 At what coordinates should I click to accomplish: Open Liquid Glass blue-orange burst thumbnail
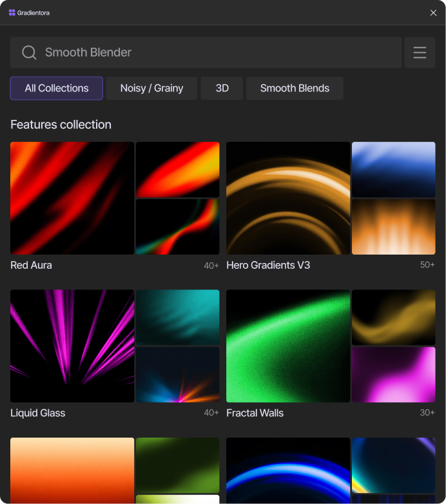[x=178, y=375]
